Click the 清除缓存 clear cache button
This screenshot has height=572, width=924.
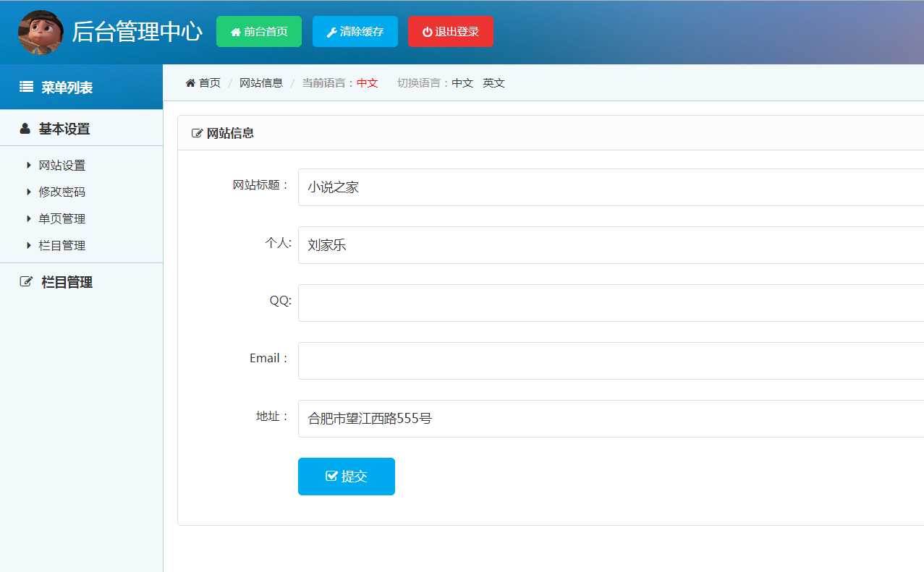point(355,32)
